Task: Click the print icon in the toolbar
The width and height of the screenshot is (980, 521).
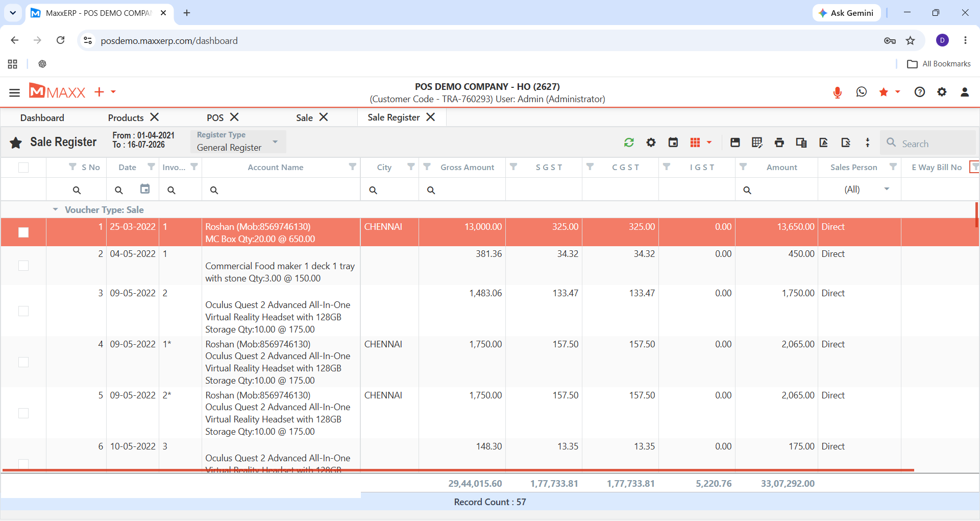Action: 779,143
